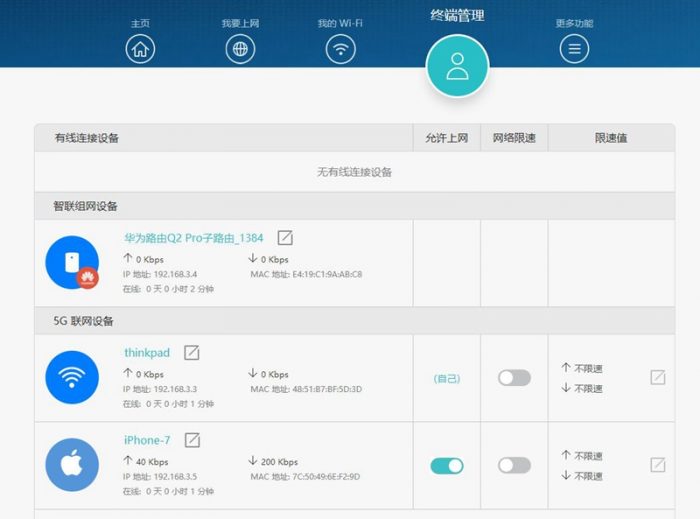The height and width of the screenshot is (519, 700).
Task: Switch to the 更多功能 tab label
Action: 574,23
